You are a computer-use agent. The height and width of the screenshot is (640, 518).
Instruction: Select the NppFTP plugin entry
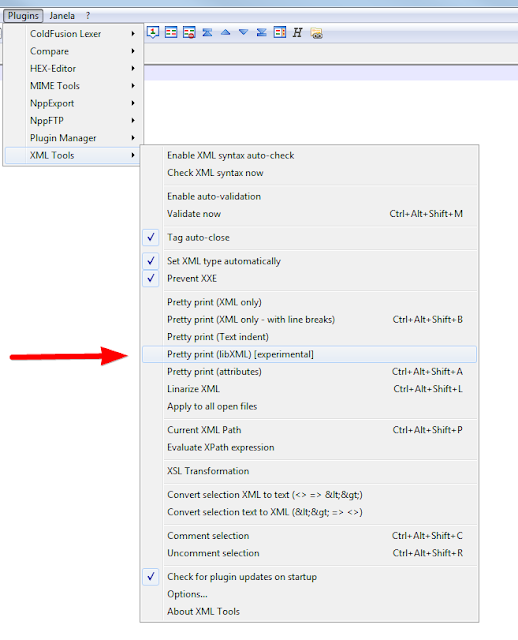[72, 120]
